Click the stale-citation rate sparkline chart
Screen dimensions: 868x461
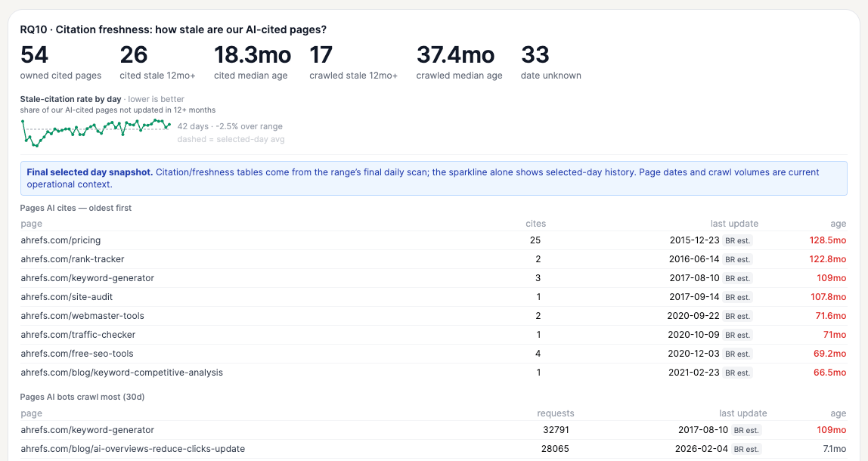coord(96,133)
